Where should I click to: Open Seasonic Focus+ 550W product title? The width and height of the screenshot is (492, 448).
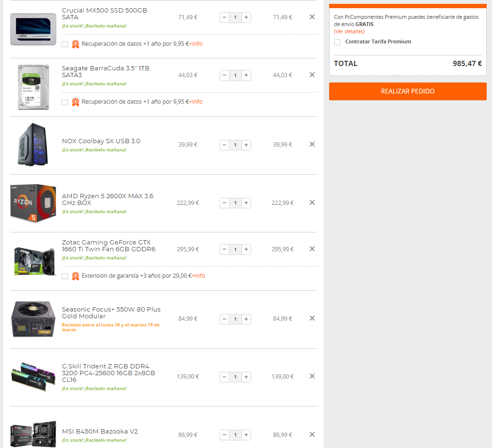[x=111, y=312]
